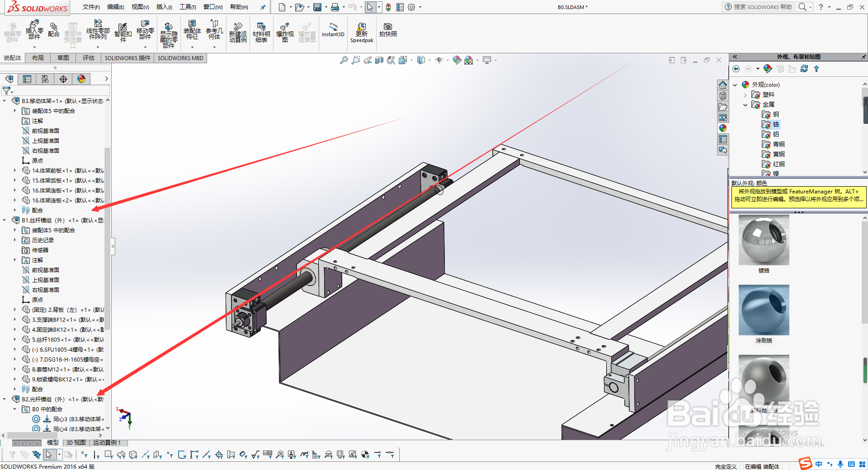Open the 材料明细表 (Bill of Materials) tool
Image resolution: width=868 pixels, height=470 pixels.
click(262, 33)
